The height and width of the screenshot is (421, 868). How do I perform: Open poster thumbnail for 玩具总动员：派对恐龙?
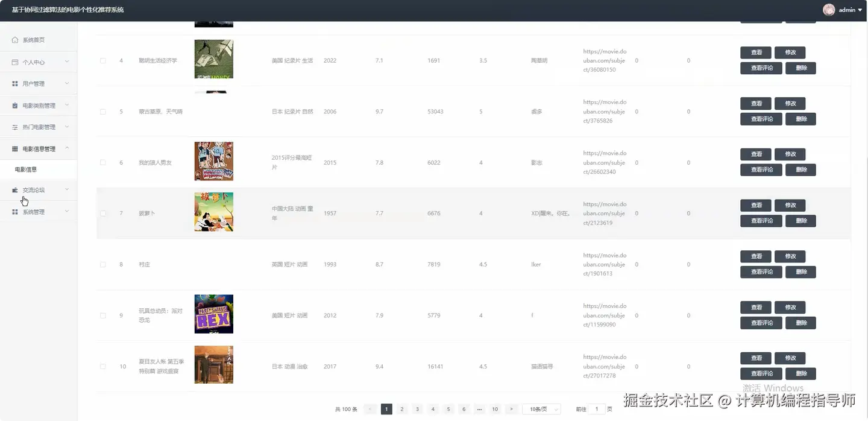214,314
